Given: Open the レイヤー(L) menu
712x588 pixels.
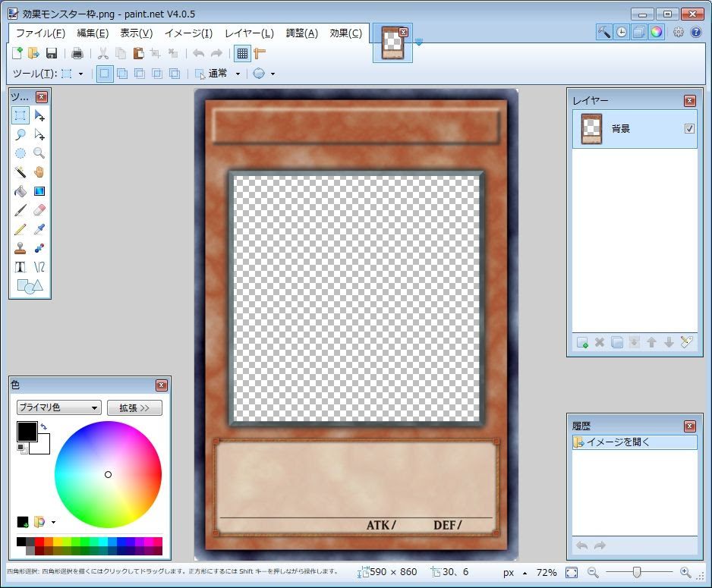Looking at the screenshot, I should coord(249,33).
